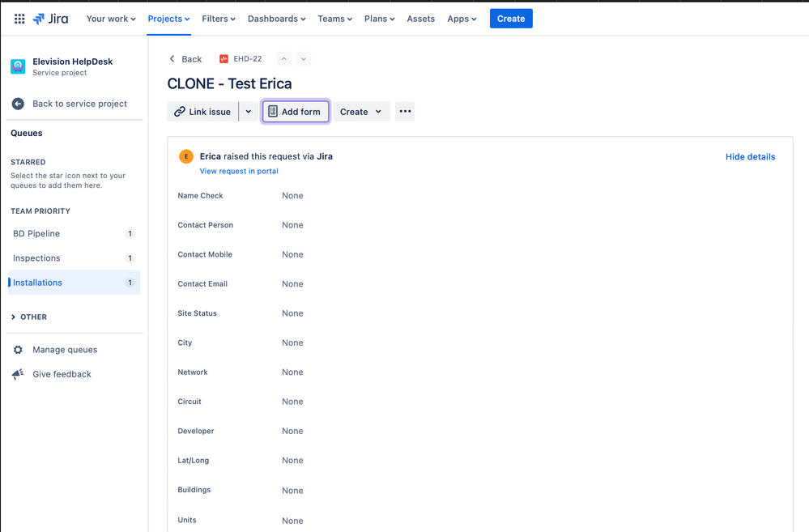Viewport: 809px width, 532px height.
Task: Click the Buildings None value
Action: 292,490
